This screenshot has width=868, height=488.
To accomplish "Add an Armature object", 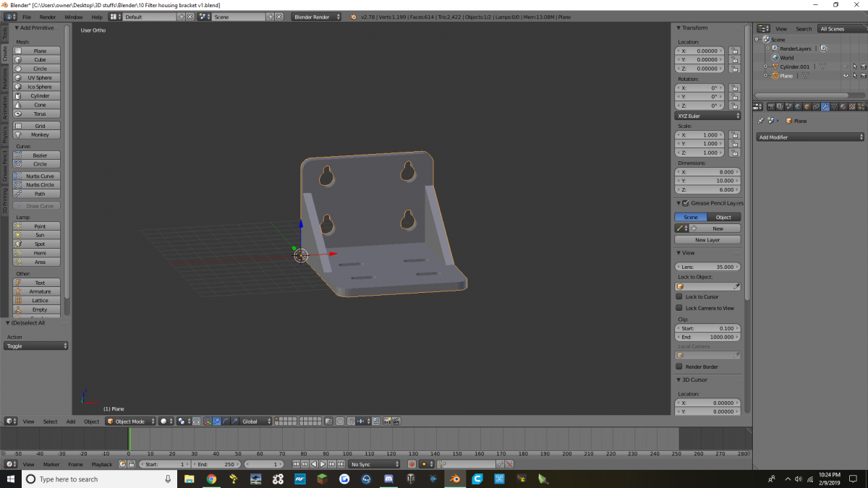I will coord(37,291).
